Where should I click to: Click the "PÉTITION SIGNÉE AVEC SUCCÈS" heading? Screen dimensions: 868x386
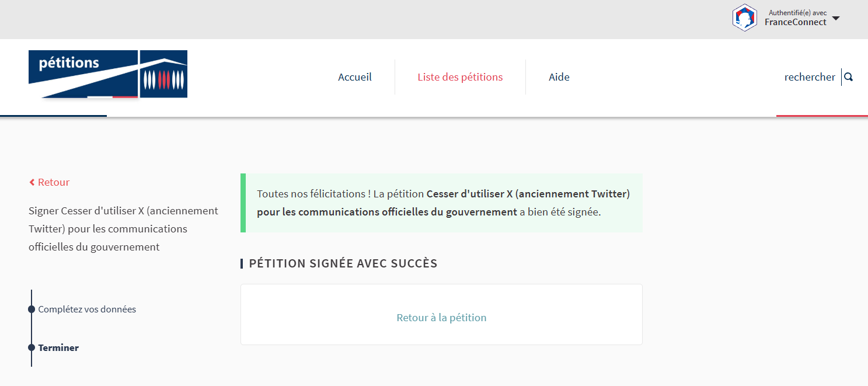point(343,263)
